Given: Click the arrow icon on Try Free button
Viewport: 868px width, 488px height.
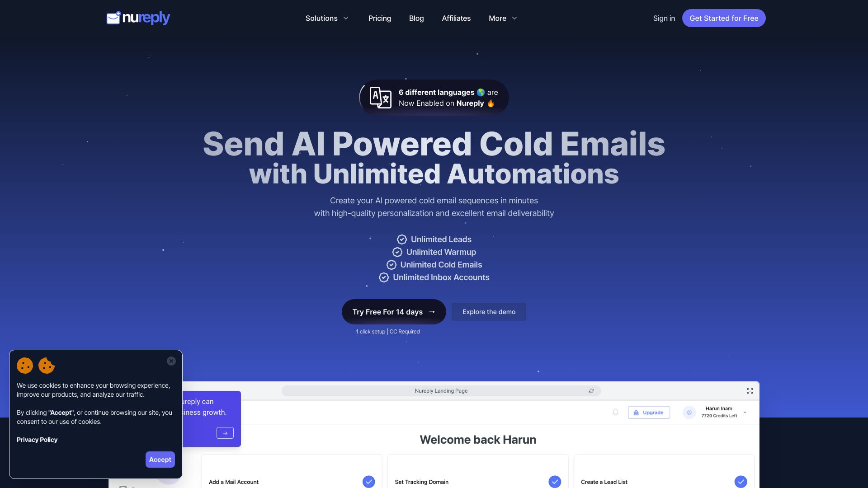Looking at the screenshot, I should pyautogui.click(x=432, y=312).
